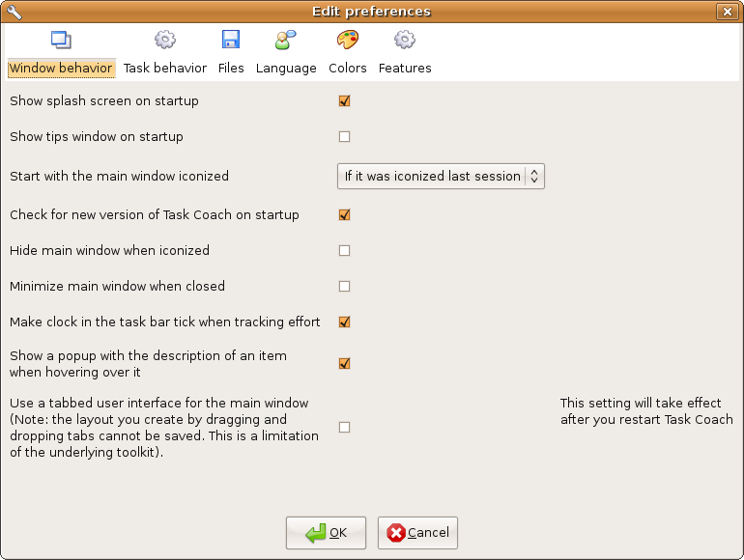Confirm preferences with the OK button
The width and height of the screenshot is (744, 560).
coord(326,533)
